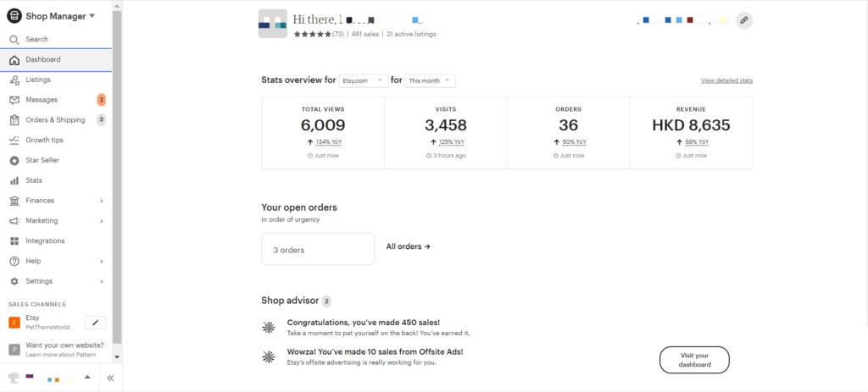Click the 31 active listings text
The height and width of the screenshot is (392, 868).
411,34
